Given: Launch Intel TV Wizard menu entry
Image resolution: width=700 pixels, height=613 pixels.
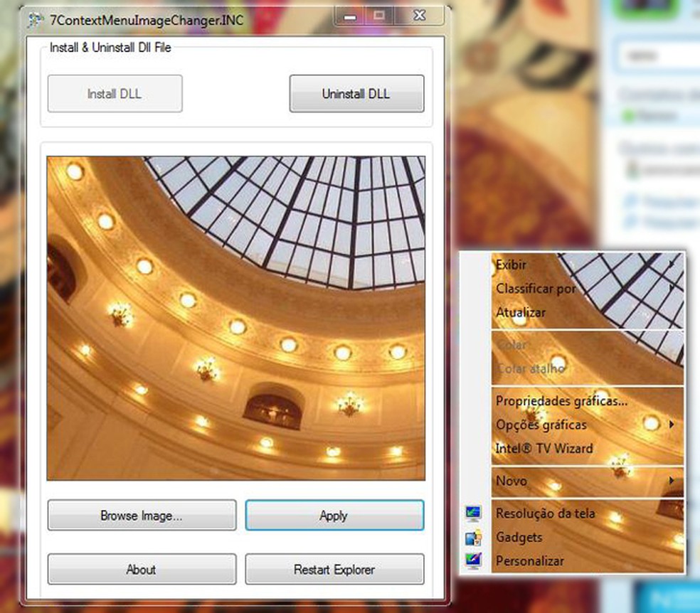Looking at the screenshot, I should [544, 448].
